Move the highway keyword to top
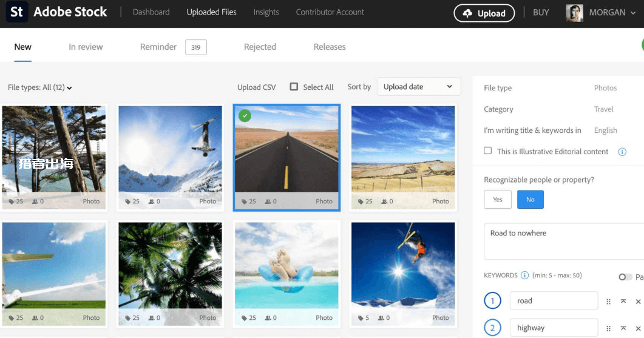Screen dimensions: 644x338 pyautogui.click(x=623, y=328)
